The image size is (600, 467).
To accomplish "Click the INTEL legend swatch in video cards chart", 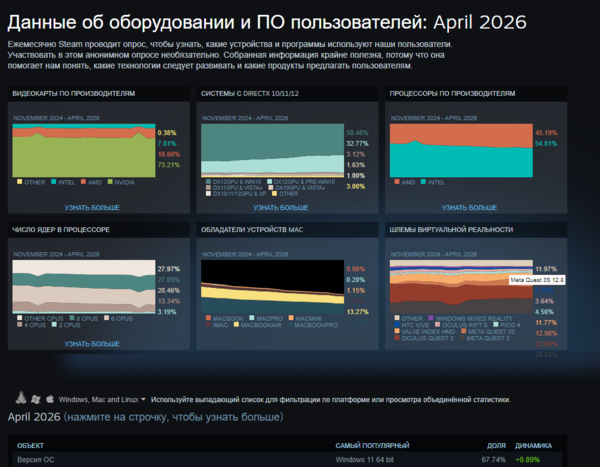I will (54, 181).
